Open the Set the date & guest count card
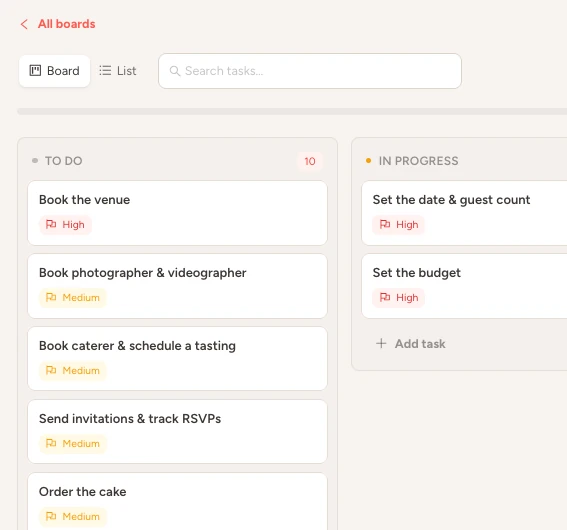Viewport: 567px width, 530px height. [x=464, y=213]
